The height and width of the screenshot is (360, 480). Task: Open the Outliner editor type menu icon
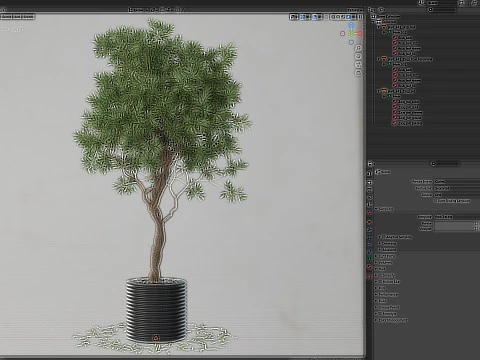pos(371,10)
